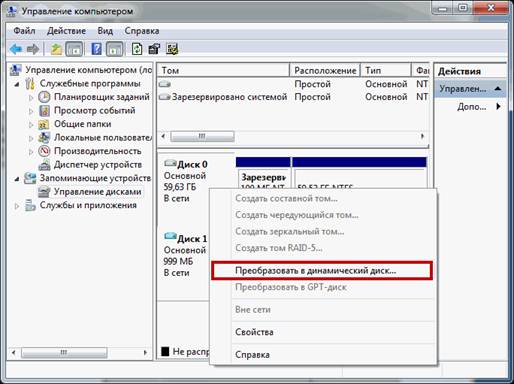Expand the Производительность node

(31, 152)
